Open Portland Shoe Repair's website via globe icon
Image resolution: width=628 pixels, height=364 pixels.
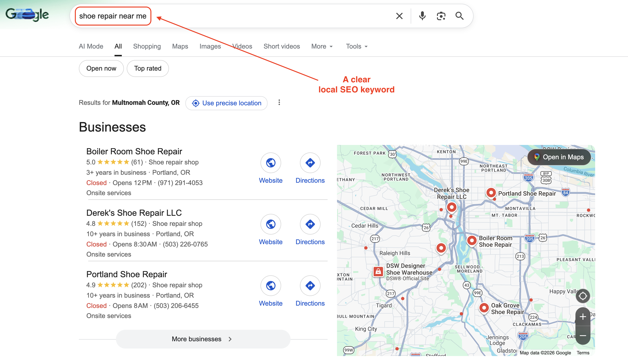tap(271, 286)
